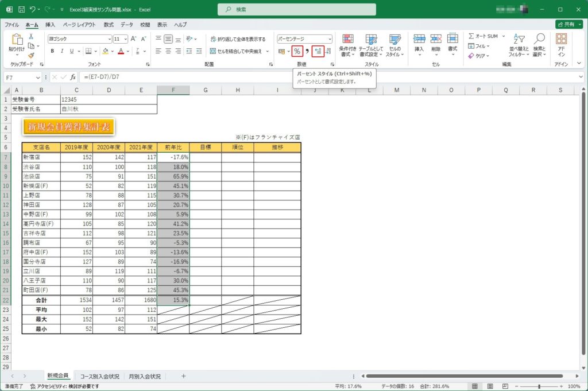Click the zoom slider in status bar
This screenshot has height=391, width=588.
coord(539,387)
